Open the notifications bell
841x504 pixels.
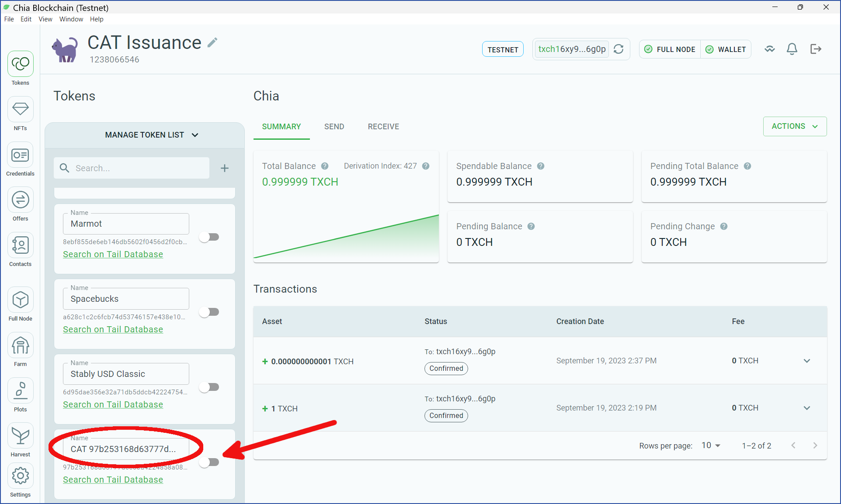(792, 49)
